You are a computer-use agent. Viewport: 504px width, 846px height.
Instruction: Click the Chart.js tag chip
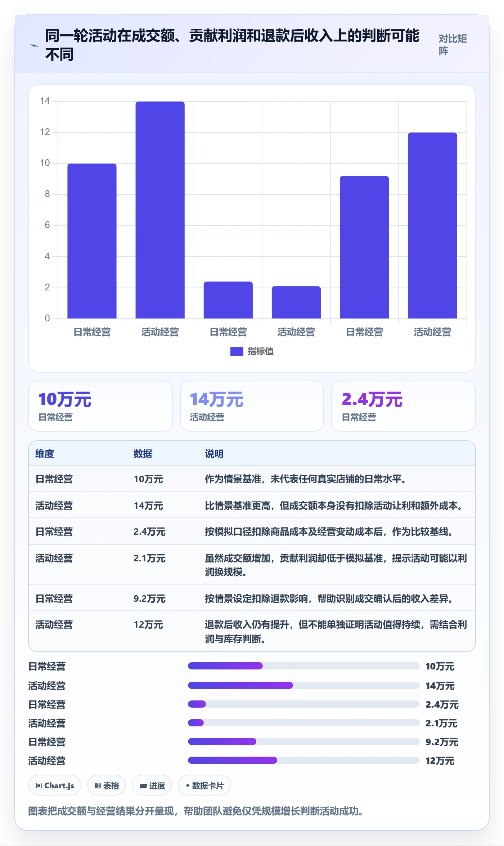pyautogui.click(x=55, y=785)
